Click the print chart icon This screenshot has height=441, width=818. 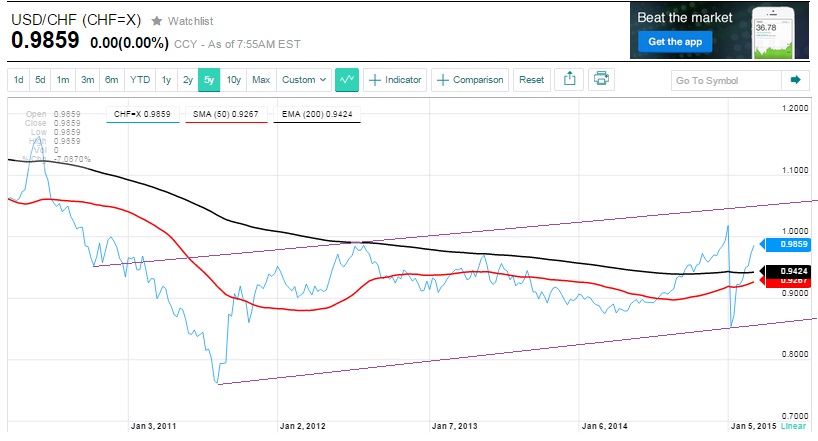click(x=601, y=80)
